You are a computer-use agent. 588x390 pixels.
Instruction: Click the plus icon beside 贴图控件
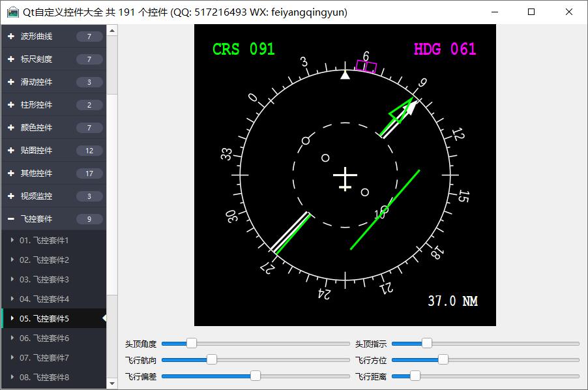[11, 151]
